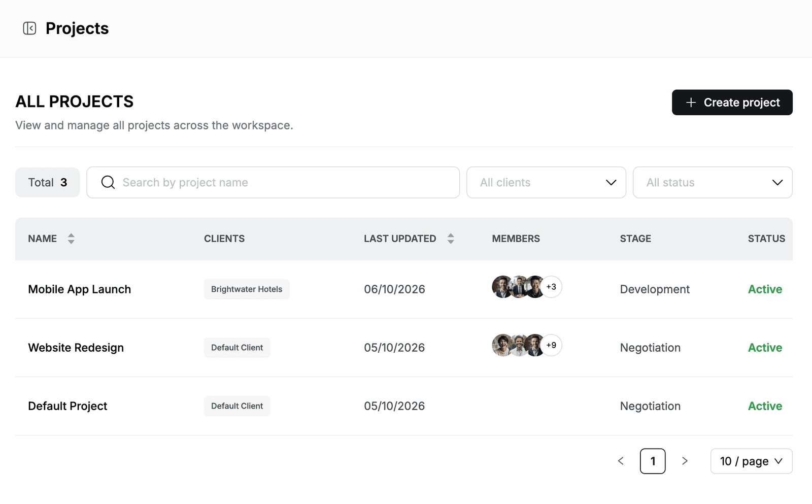Click the search magnifier icon
This screenshot has width=812, height=504.
pyautogui.click(x=108, y=182)
